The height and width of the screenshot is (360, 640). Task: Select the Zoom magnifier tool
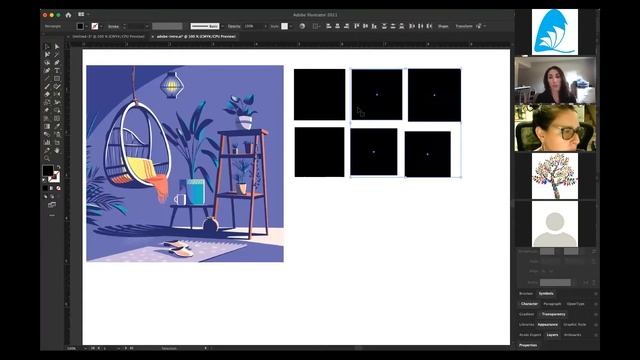point(47,158)
